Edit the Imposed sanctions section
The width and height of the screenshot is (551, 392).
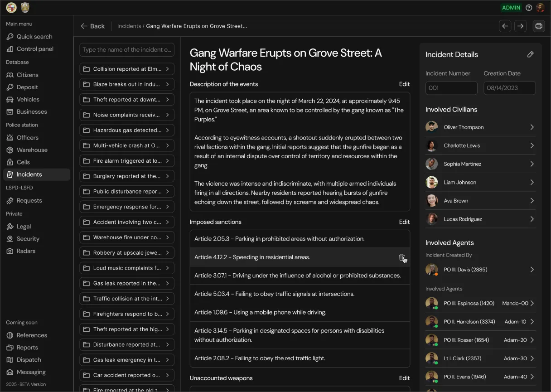point(404,222)
